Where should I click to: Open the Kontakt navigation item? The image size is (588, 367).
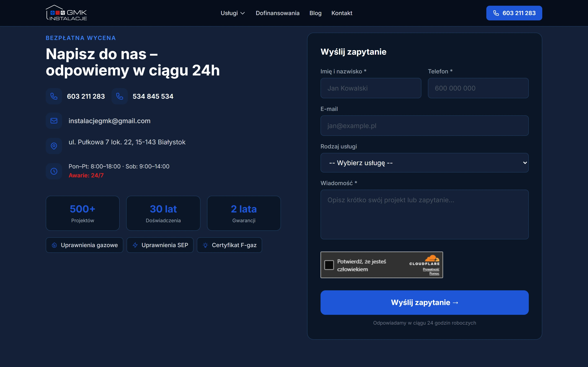[342, 13]
